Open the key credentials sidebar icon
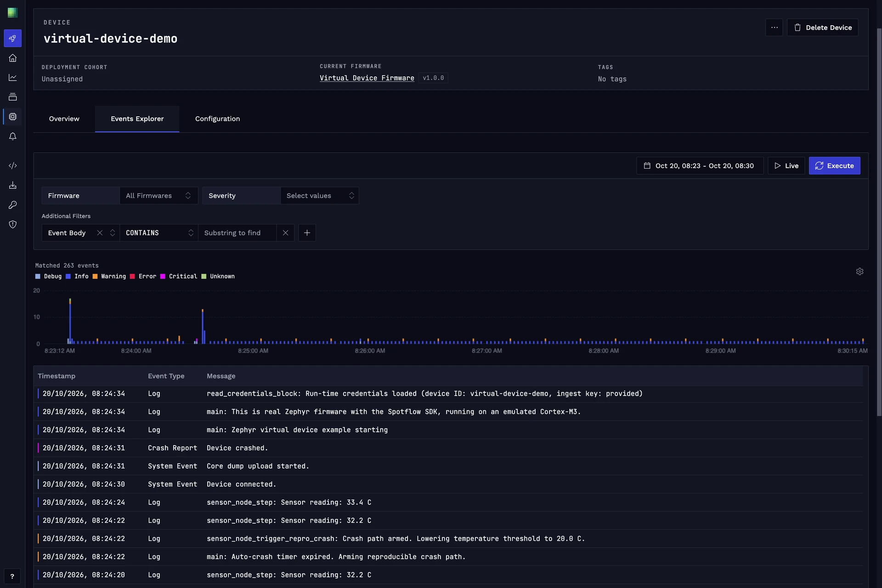Viewport: 882px width, 588px height. (x=12, y=205)
